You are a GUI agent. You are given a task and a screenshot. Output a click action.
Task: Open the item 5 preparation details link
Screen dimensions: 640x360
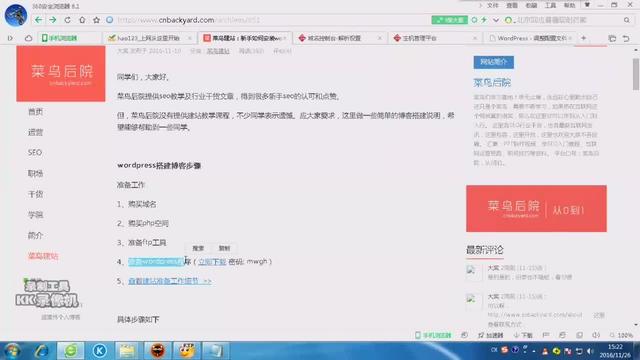[x=170, y=281]
